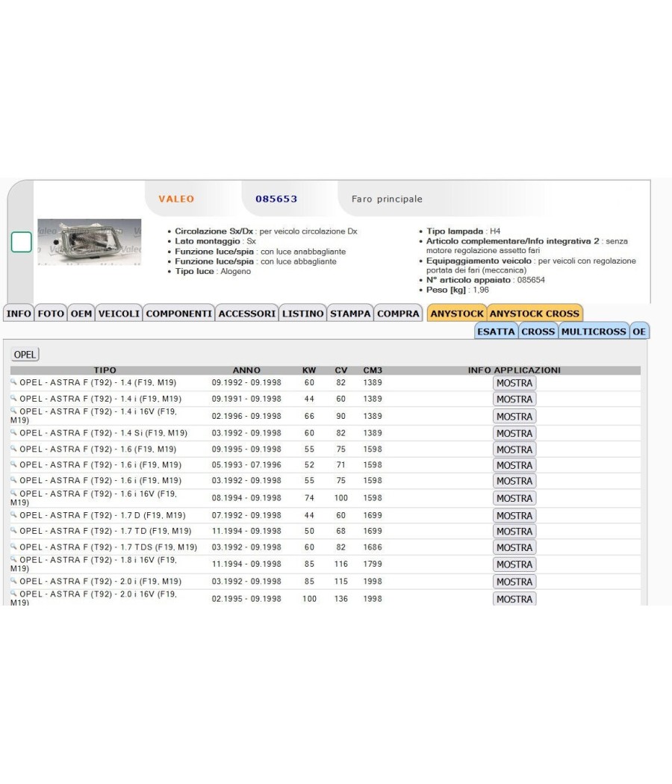Switch to the ANYSTOCK CROSS tab
The image size is (672, 784).
[535, 314]
